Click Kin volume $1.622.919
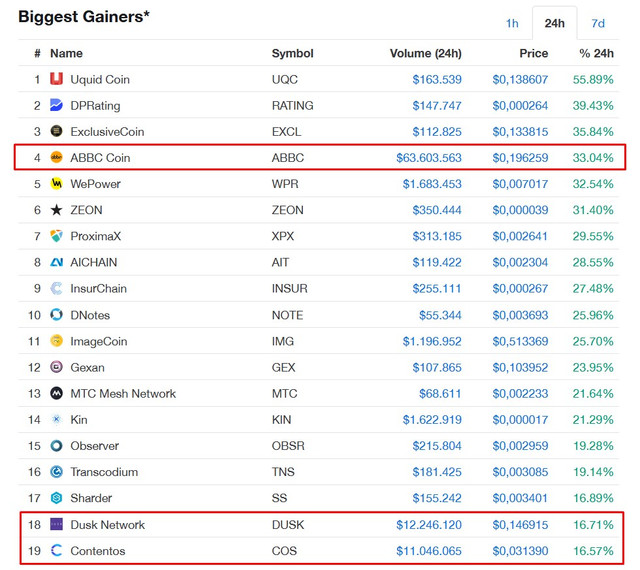The height and width of the screenshot is (570, 640). [x=432, y=419]
